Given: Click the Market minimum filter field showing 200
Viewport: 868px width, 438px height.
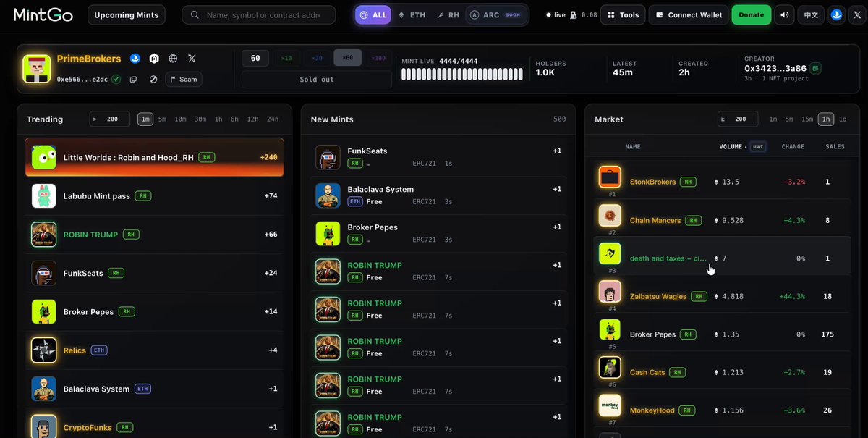Looking at the screenshot, I should (x=738, y=119).
